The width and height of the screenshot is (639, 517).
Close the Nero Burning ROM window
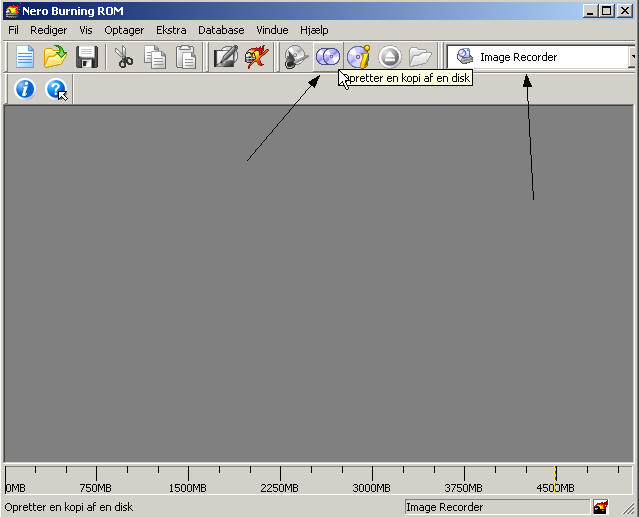click(624, 11)
